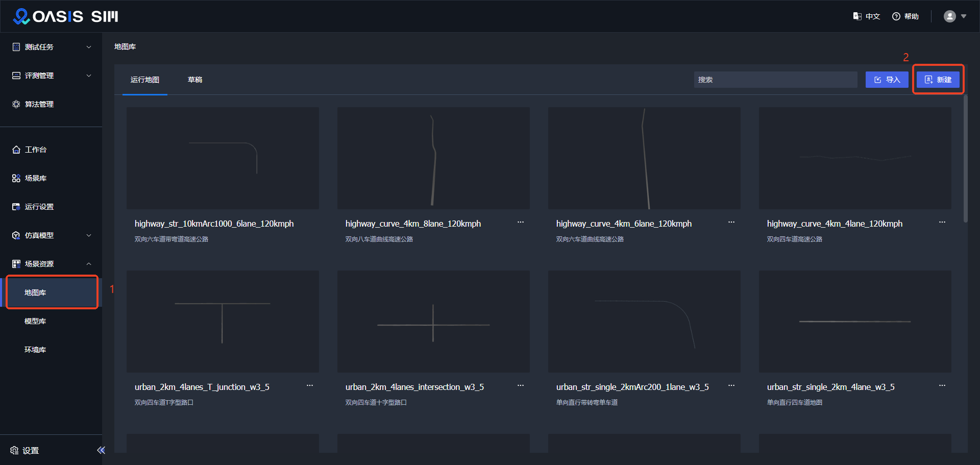980x465 pixels.
Task: Collapse the sidebar with double-arrow icon
Action: click(101, 450)
